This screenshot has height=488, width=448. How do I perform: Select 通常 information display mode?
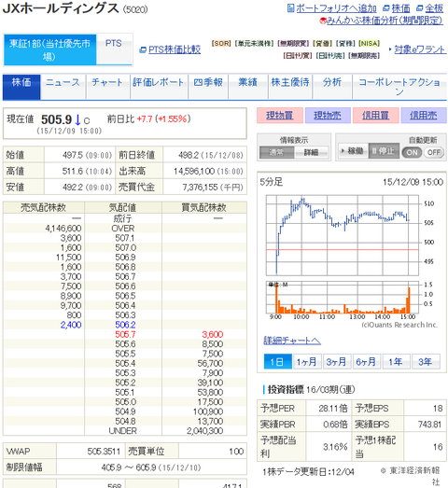[277, 152]
